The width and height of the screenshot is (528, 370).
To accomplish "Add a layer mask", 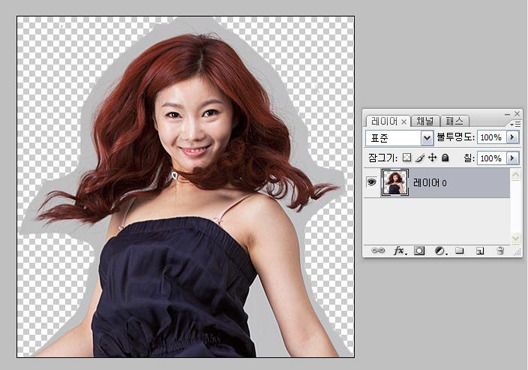I will click(420, 251).
